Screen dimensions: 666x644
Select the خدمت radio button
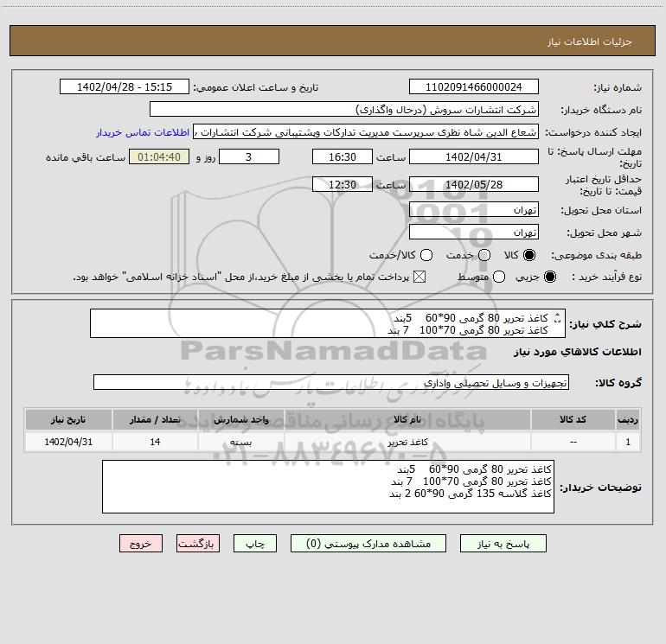(x=484, y=255)
